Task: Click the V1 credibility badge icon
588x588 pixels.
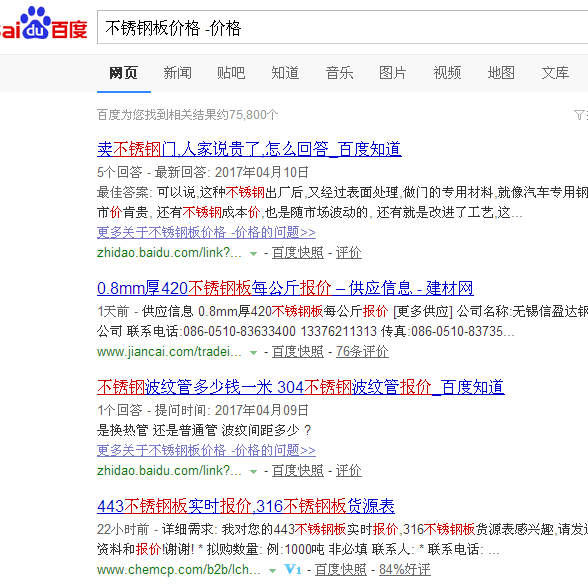Action: pos(292,570)
